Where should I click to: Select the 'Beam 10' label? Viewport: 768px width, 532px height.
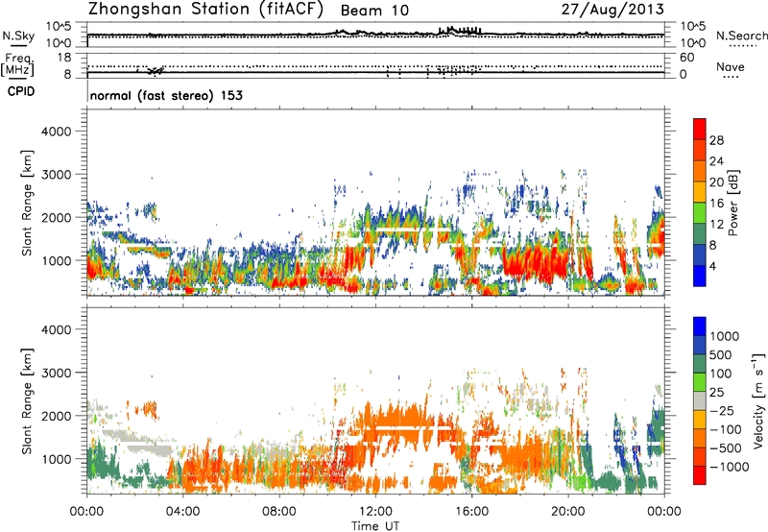[x=374, y=11]
